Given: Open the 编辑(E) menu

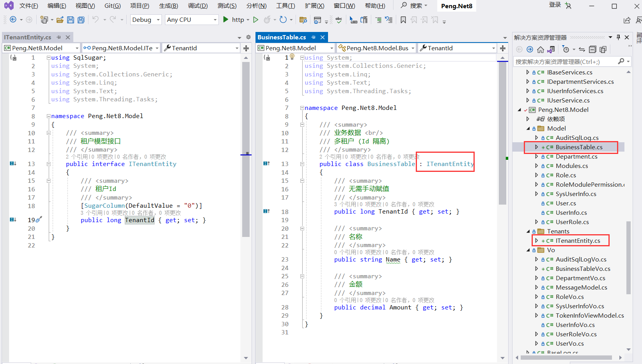Looking at the screenshot, I should 57,6.
